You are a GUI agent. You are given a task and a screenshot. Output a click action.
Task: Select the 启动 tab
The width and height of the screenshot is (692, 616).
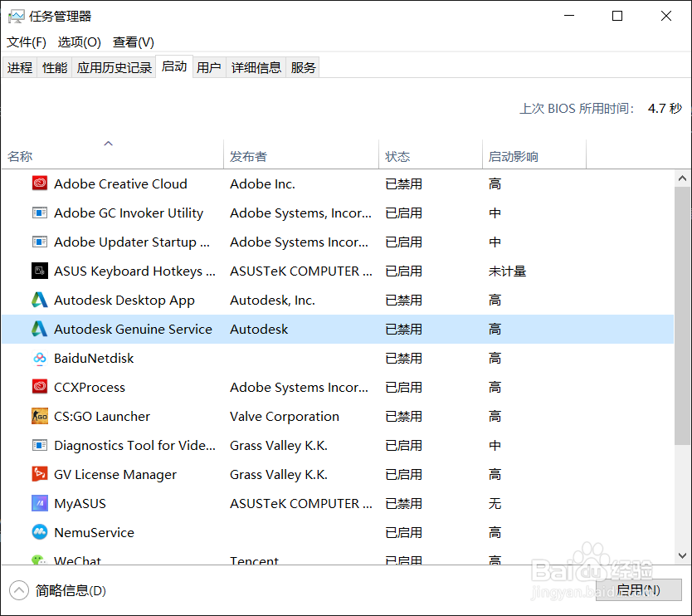point(174,66)
